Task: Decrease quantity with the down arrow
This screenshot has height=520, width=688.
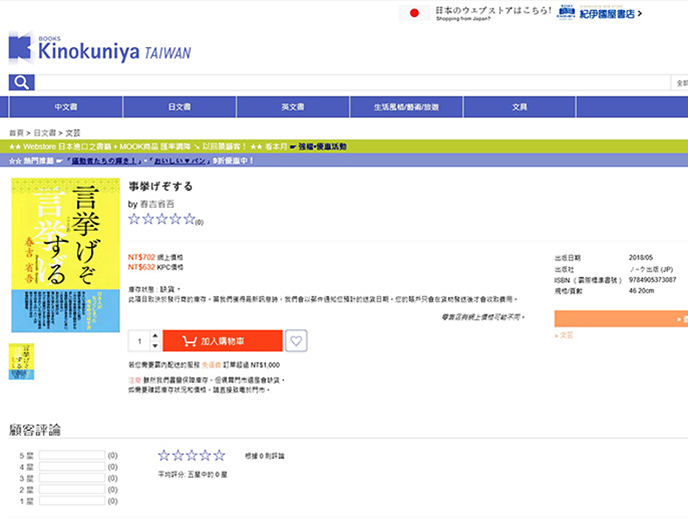Action: (x=155, y=346)
